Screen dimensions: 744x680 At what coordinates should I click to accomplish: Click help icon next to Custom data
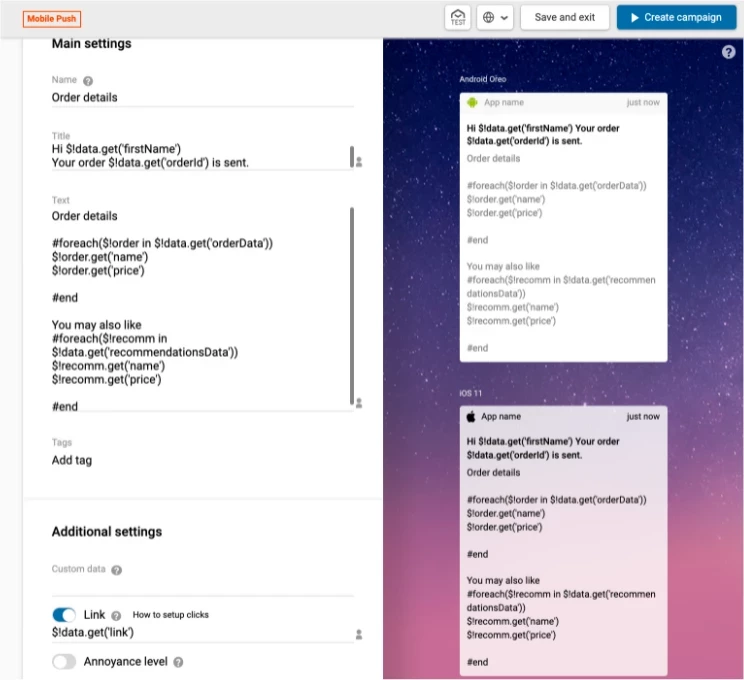point(117,570)
